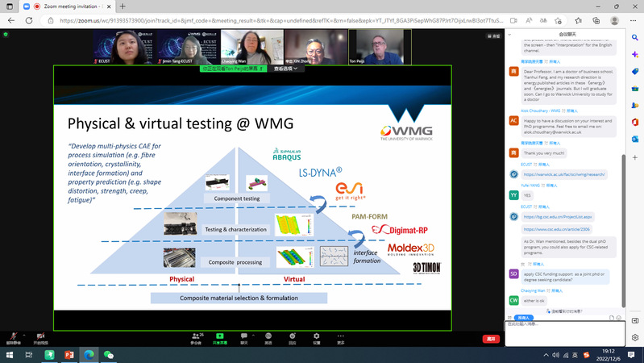The height and width of the screenshot is (363, 644).
Task: Click the chat recipient 'everyone' blue pill
Action: [x=524, y=318]
